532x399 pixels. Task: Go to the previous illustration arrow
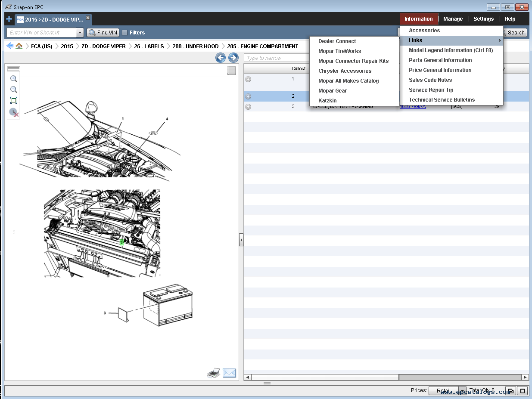[221, 58]
